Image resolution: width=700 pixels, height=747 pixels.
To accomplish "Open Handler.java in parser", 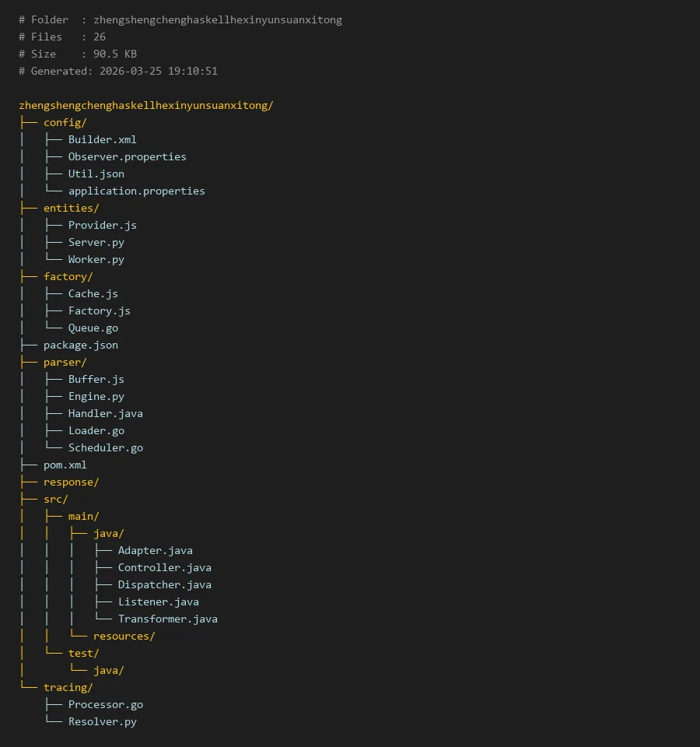I will 105,413.
